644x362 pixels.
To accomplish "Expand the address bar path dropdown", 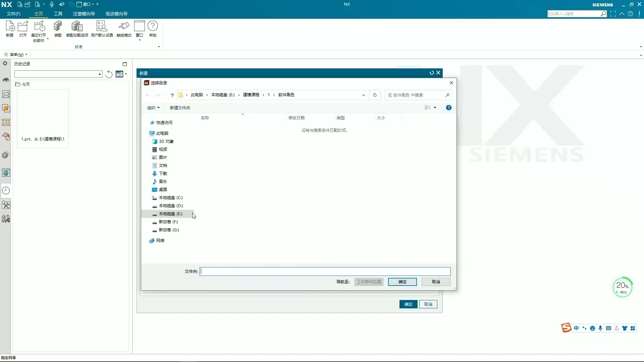I will 363,95.
